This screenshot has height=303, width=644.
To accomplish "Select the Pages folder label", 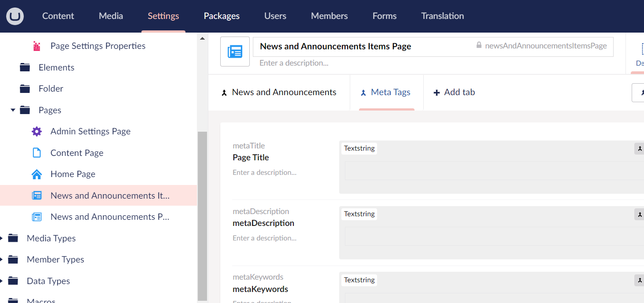I will 50,110.
